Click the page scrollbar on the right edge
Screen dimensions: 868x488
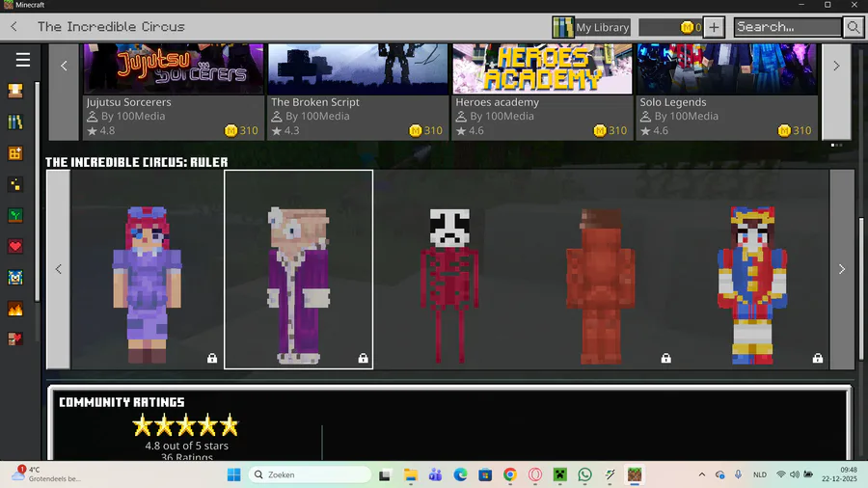tap(861, 287)
